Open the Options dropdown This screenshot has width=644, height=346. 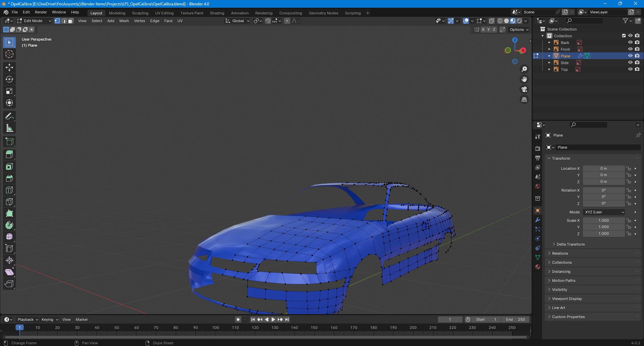point(519,30)
